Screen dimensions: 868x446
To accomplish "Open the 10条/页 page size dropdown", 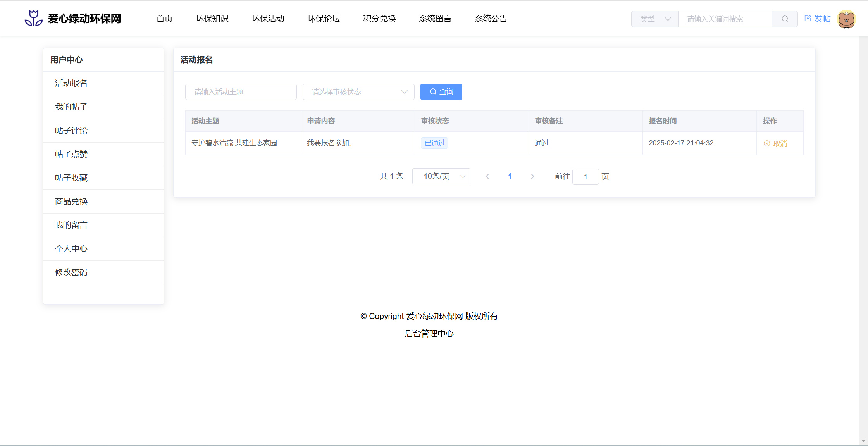I will click(x=441, y=177).
